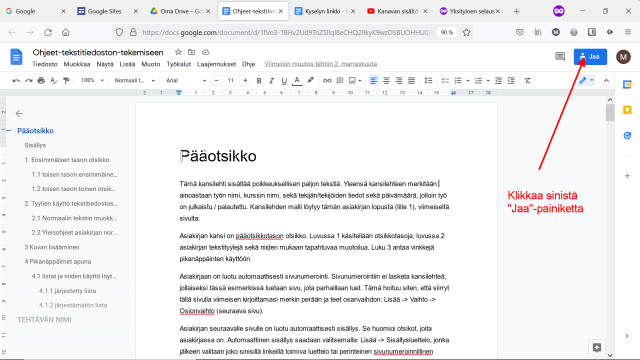
Task: Open comment history icon
Action: (x=560, y=57)
